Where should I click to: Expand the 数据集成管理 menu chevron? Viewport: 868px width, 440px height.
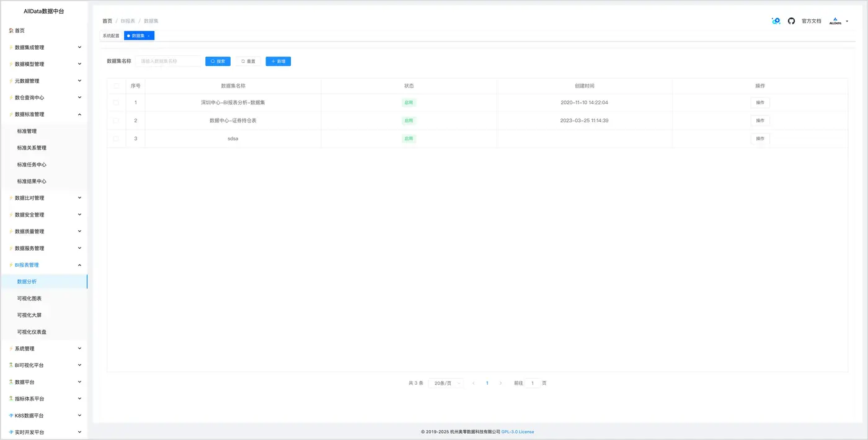79,47
